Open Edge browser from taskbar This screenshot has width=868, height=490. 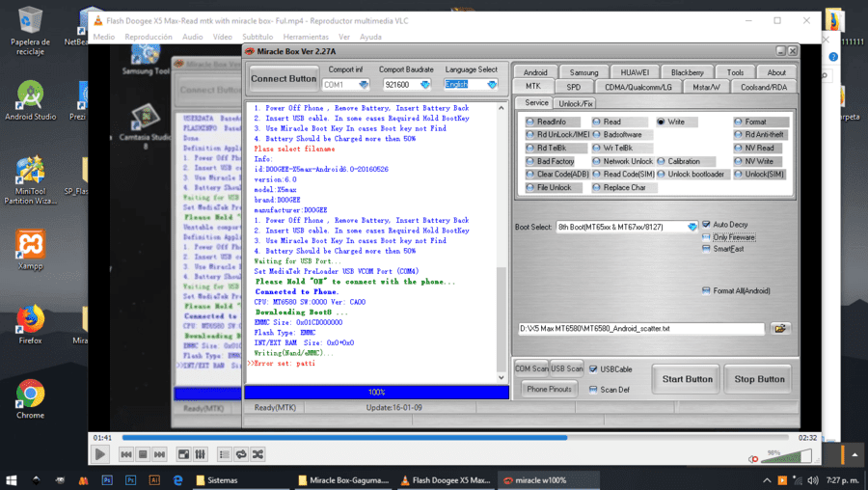coord(177,480)
